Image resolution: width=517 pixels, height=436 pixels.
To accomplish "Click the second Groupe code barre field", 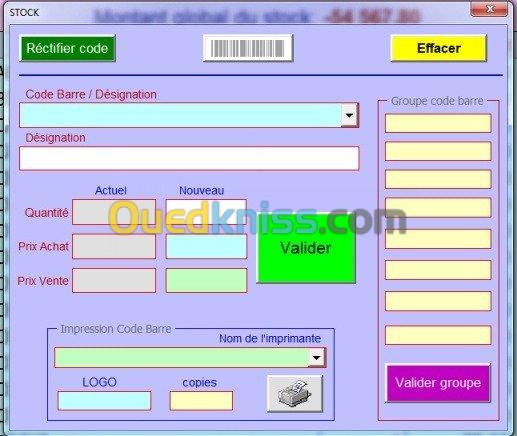I will click(x=438, y=151).
